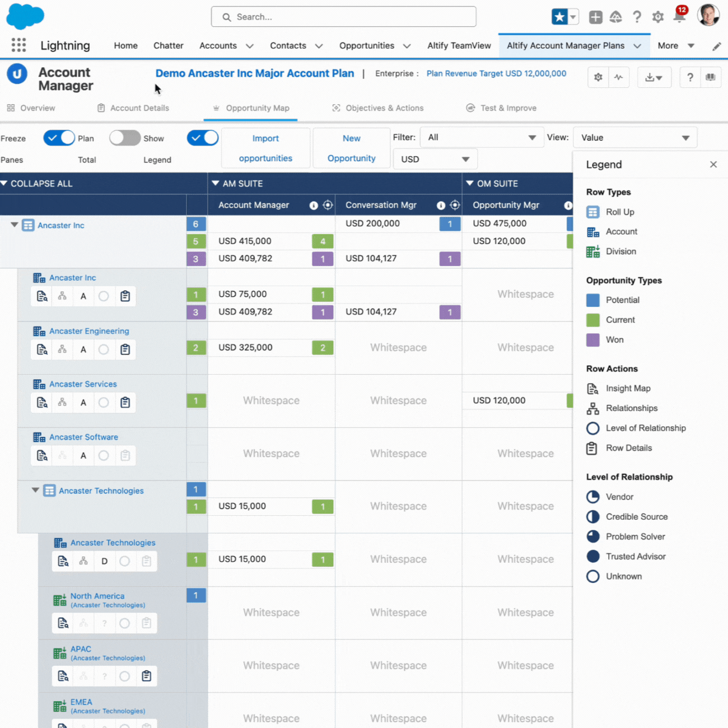
Task: Click the global Search field
Action: 344,17
